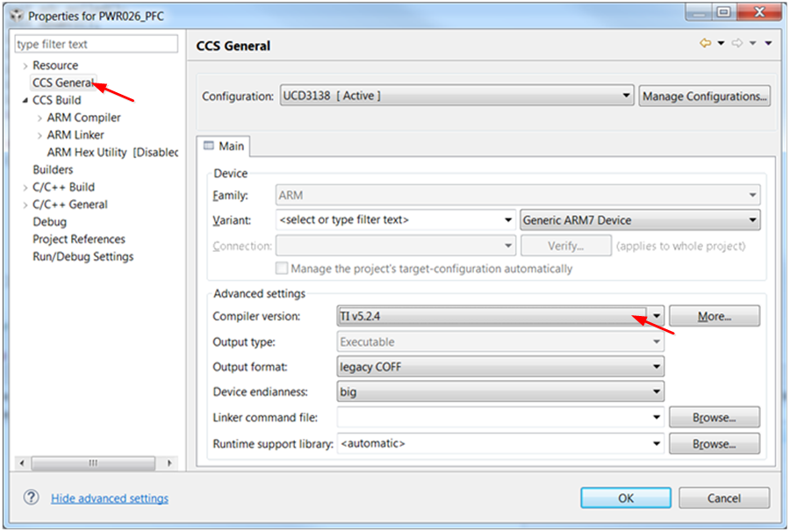Viewport: 790px width, 532px height.
Task: Click the Hide advanced settings link
Action: point(110,499)
